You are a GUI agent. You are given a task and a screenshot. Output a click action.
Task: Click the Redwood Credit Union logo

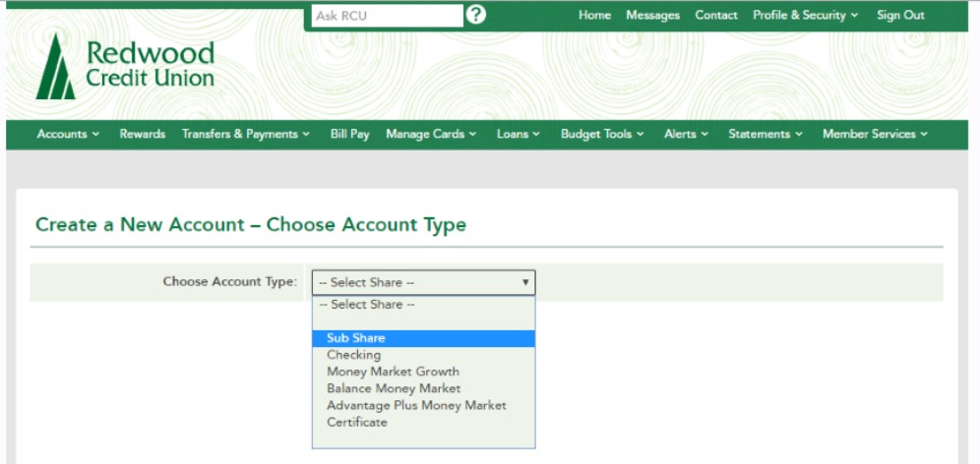[x=125, y=66]
